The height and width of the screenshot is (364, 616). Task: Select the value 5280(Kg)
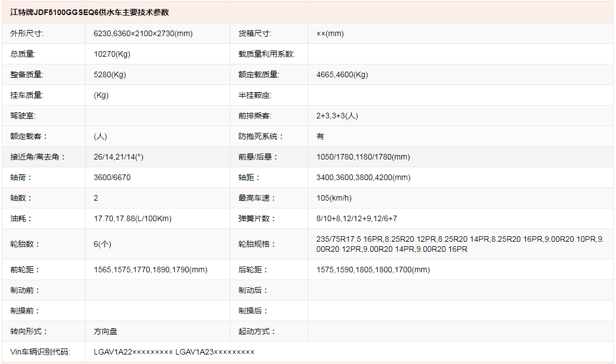[110, 75]
